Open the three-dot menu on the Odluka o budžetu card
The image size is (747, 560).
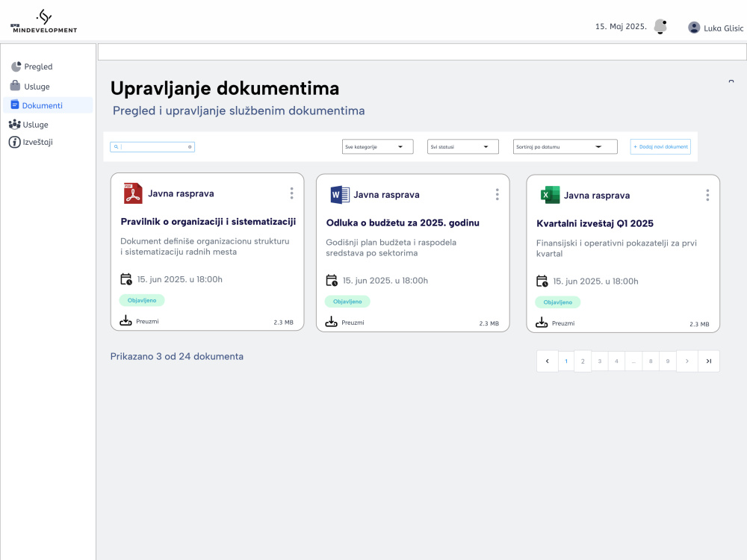(497, 194)
